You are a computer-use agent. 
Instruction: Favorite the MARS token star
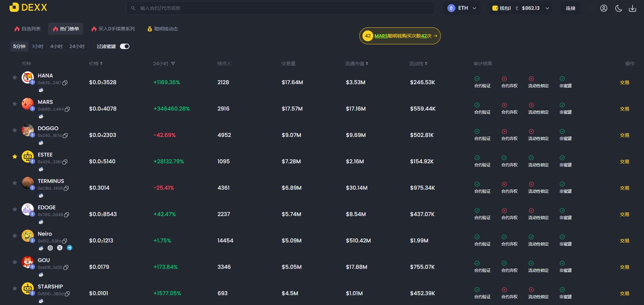click(15, 104)
